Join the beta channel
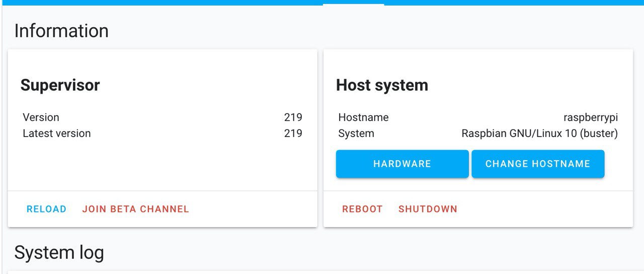This screenshot has width=644, height=274. click(135, 209)
